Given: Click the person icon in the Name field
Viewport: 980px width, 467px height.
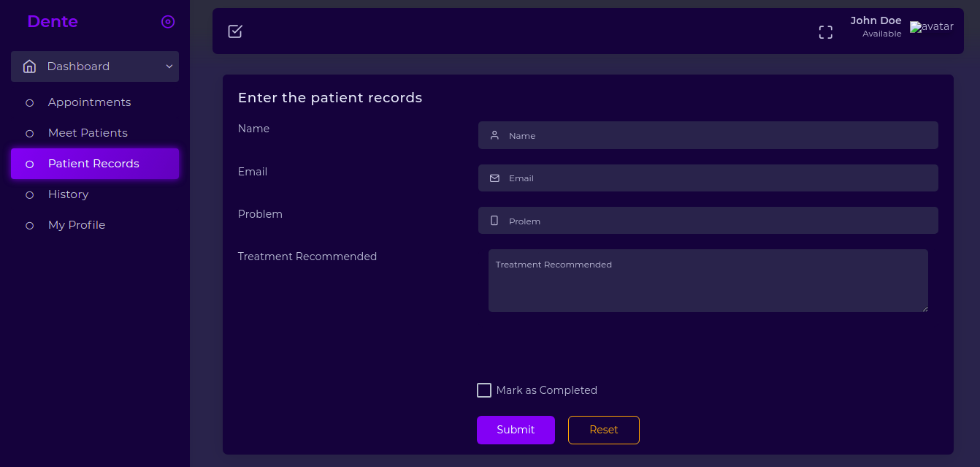Looking at the screenshot, I should coord(494,135).
